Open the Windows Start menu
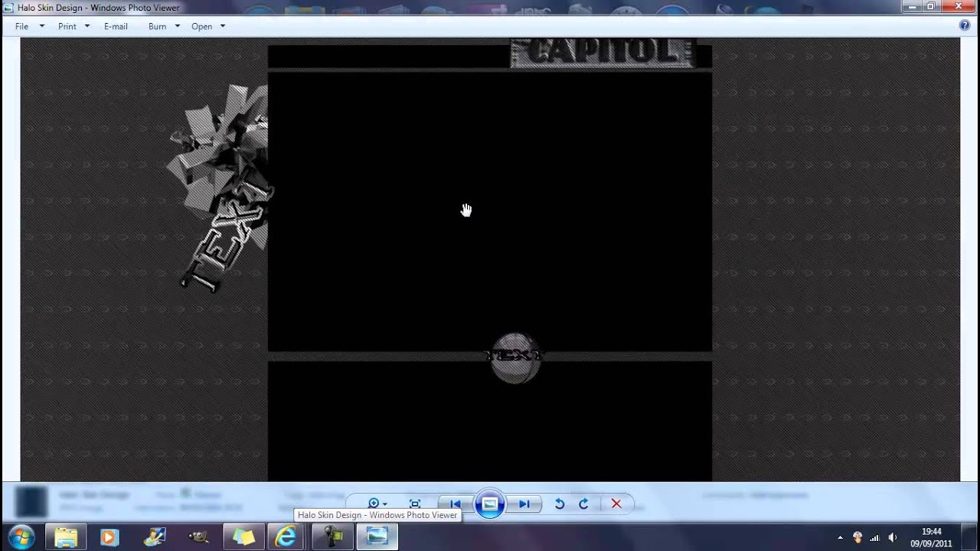The height and width of the screenshot is (551, 980). click(x=21, y=537)
